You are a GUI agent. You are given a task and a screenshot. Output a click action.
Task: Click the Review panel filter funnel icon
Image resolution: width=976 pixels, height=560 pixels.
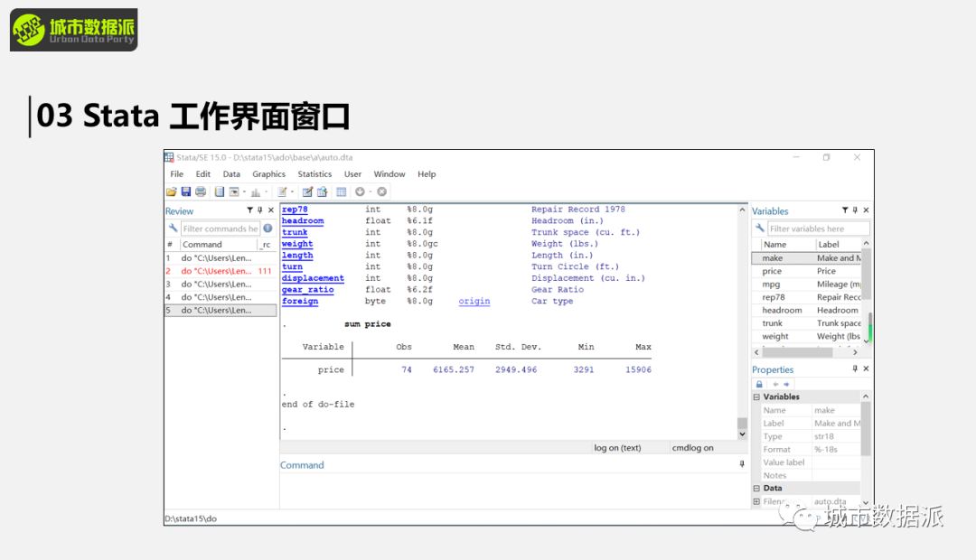pyautogui.click(x=249, y=210)
